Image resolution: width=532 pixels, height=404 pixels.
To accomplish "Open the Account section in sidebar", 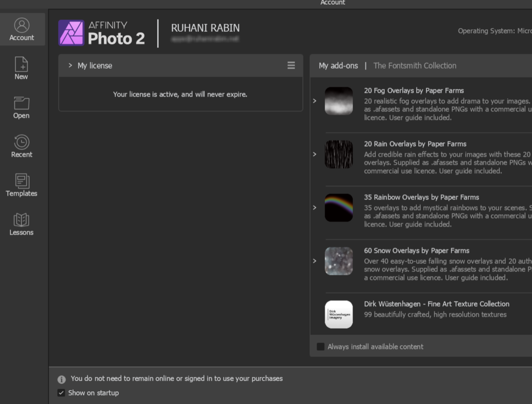I will click(22, 29).
